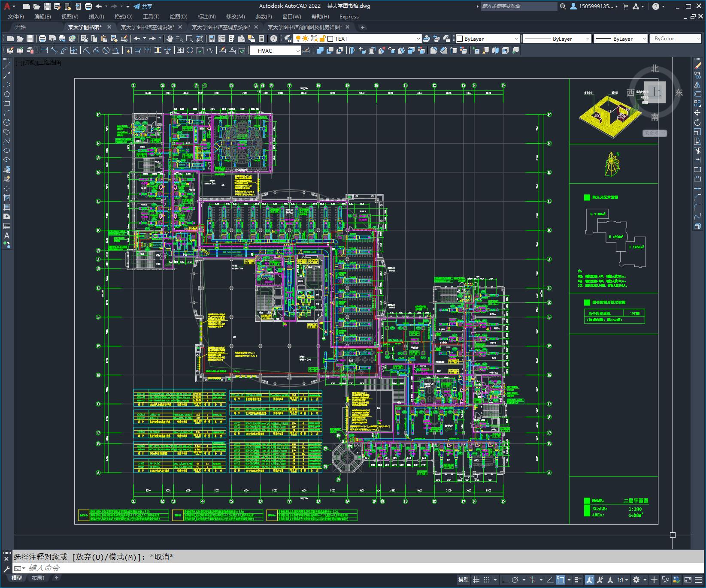Toggle object snap in status bar
The height and width of the screenshot is (588, 706).
tap(561, 580)
